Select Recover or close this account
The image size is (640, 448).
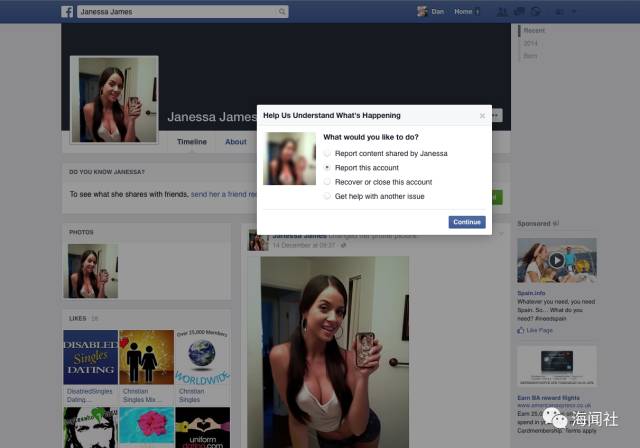pyautogui.click(x=327, y=182)
